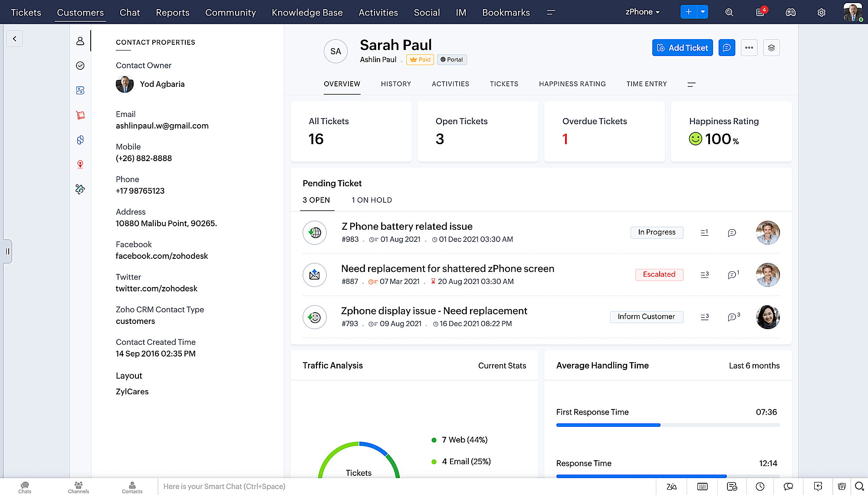The width and height of the screenshot is (868, 495).
Task: Click the location pin icon in sidebar
Action: coord(80,165)
